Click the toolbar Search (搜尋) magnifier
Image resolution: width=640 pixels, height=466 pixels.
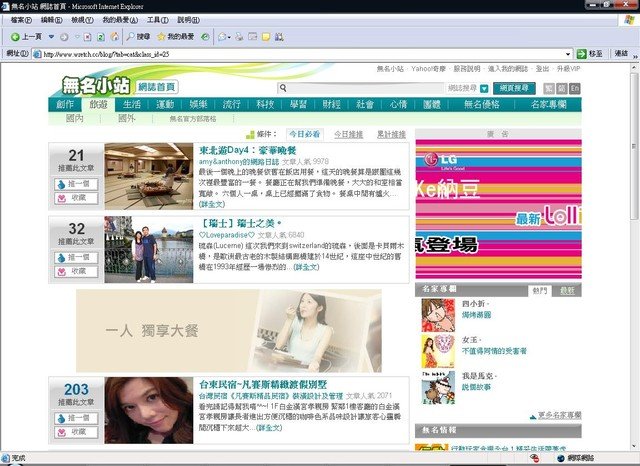(x=138, y=37)
